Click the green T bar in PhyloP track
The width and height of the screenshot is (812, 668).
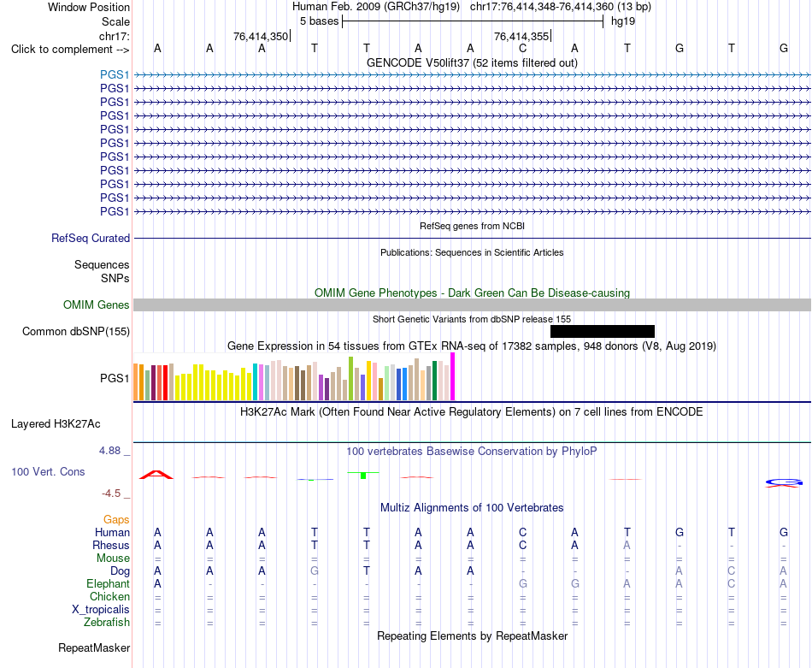point(363,475)
